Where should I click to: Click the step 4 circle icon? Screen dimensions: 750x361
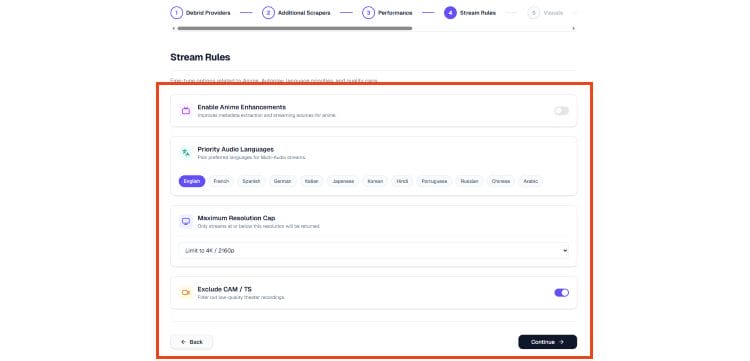(x=450, y=13)
